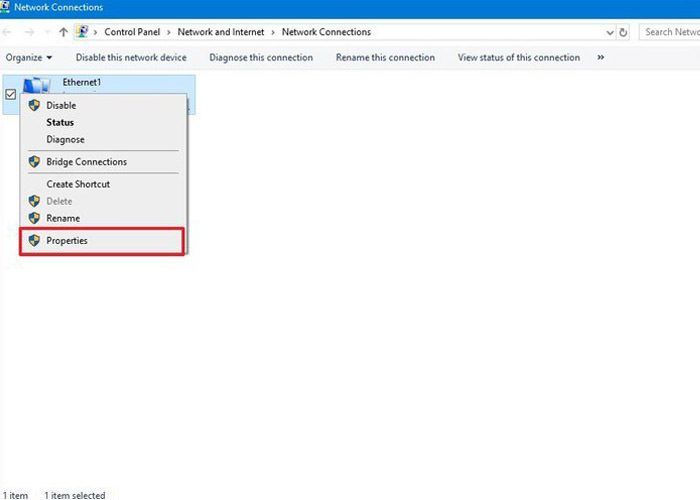Click the refresh icon beside the address bar
Viewport: 700px width, 500px height.
tap(623, 32)
